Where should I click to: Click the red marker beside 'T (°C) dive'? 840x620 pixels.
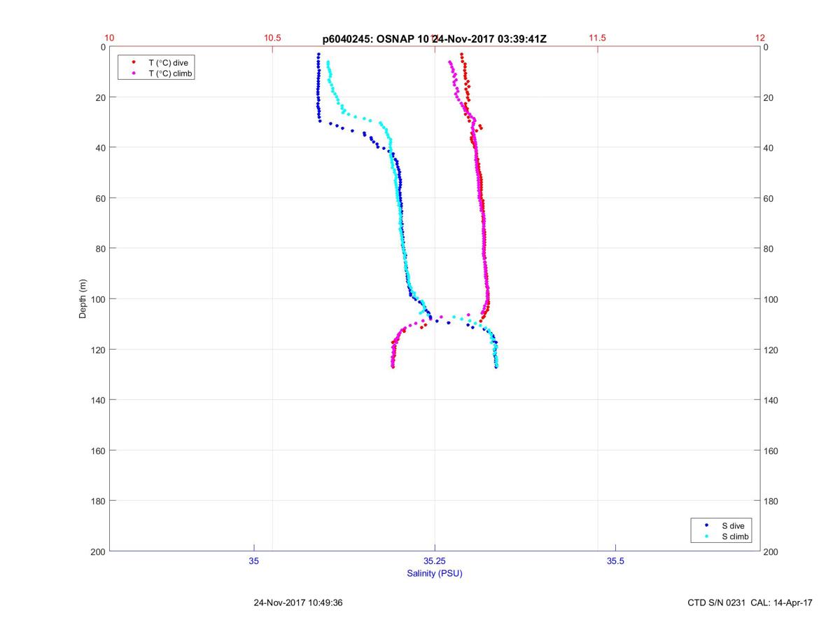pyautogui.click(x=133, y=62)
